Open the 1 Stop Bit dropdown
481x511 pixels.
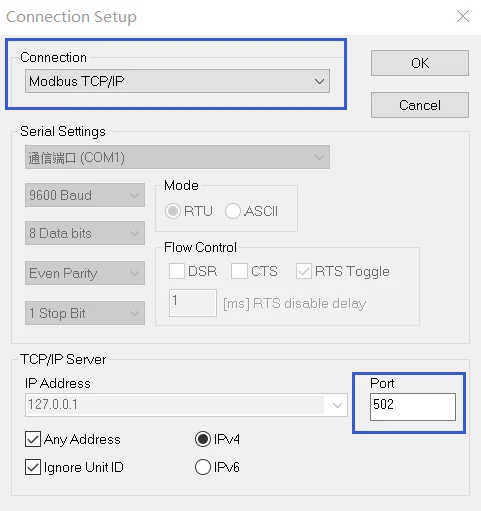(85, 313)
